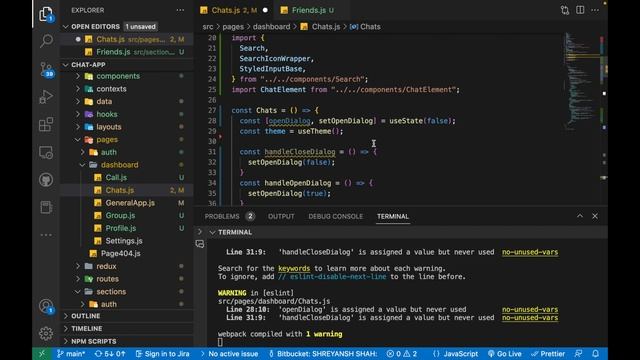Open last no-unused-vars rule link
The height and width of the screenshot is (360, 640).
coord(530,318)
